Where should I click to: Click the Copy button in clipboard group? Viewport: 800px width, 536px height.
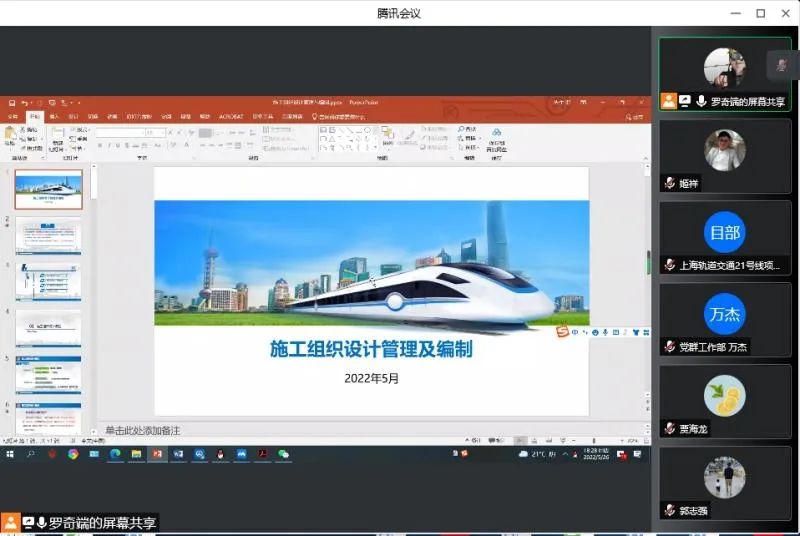click(29, 139)
